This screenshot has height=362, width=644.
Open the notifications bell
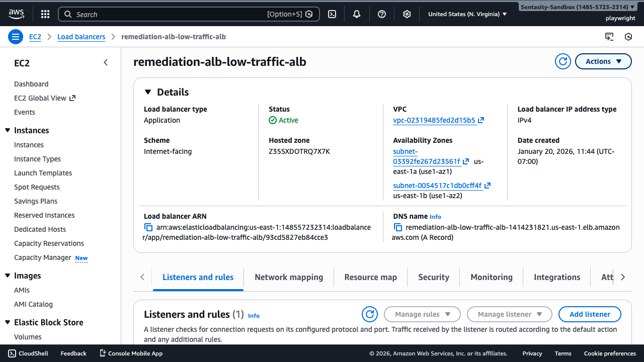(357, 14)
